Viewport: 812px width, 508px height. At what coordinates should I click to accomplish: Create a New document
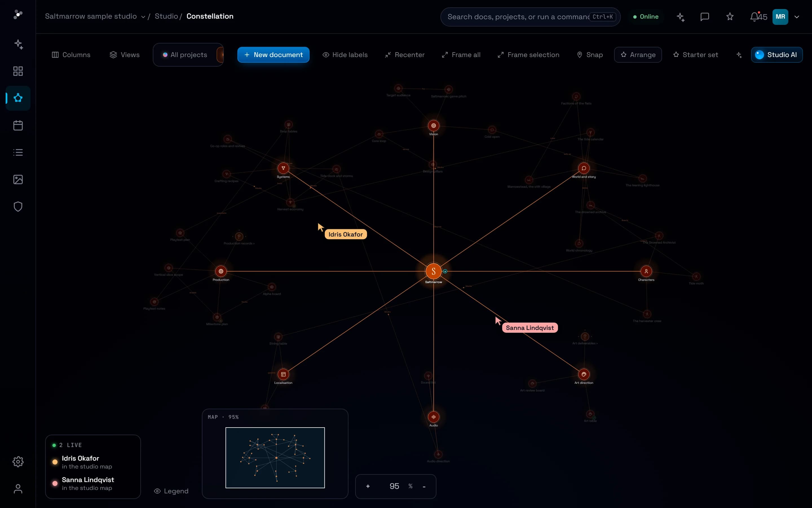pos(273,55)
